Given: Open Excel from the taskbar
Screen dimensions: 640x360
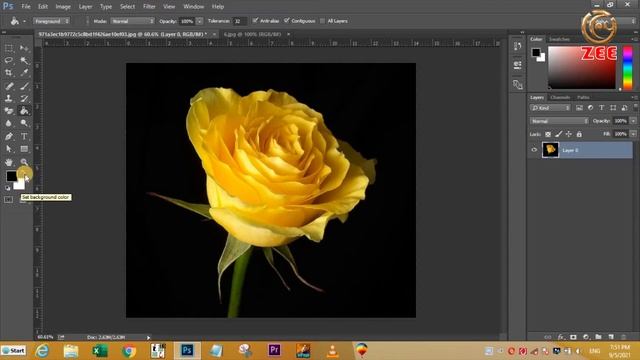Looking at the screenshot, I should pos(100,351).
